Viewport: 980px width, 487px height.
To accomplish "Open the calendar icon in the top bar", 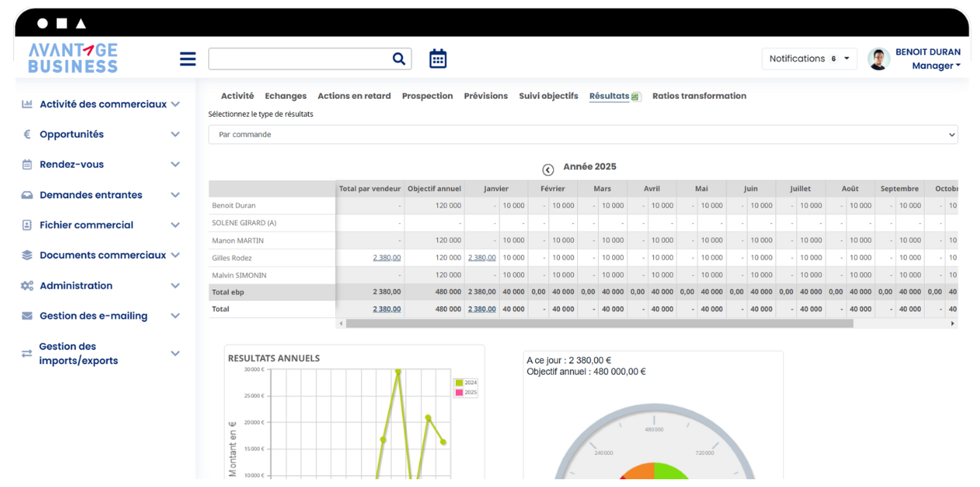I will (437, 58).
